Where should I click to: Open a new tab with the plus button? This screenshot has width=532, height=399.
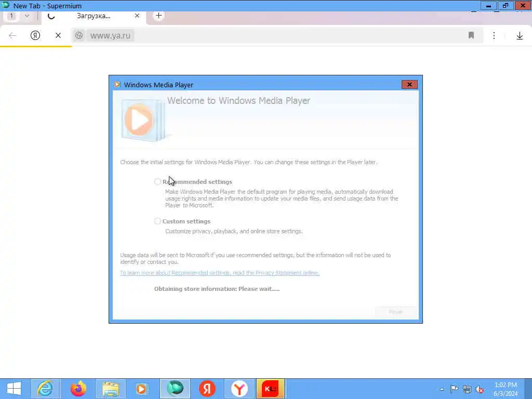point(158,16)
